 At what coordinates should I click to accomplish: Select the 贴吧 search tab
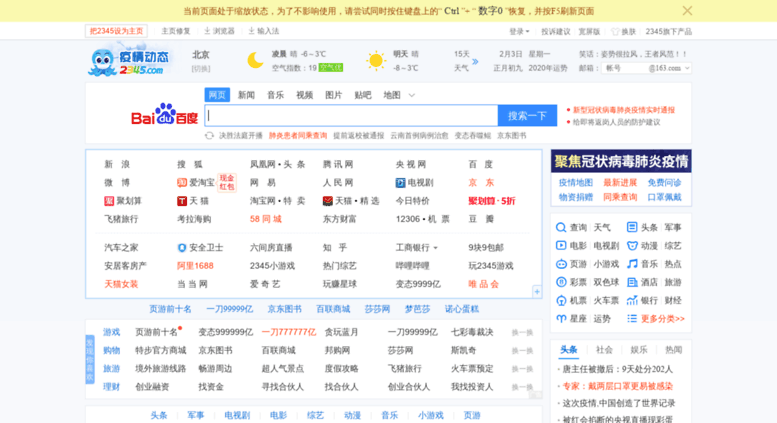pos(363,95)
